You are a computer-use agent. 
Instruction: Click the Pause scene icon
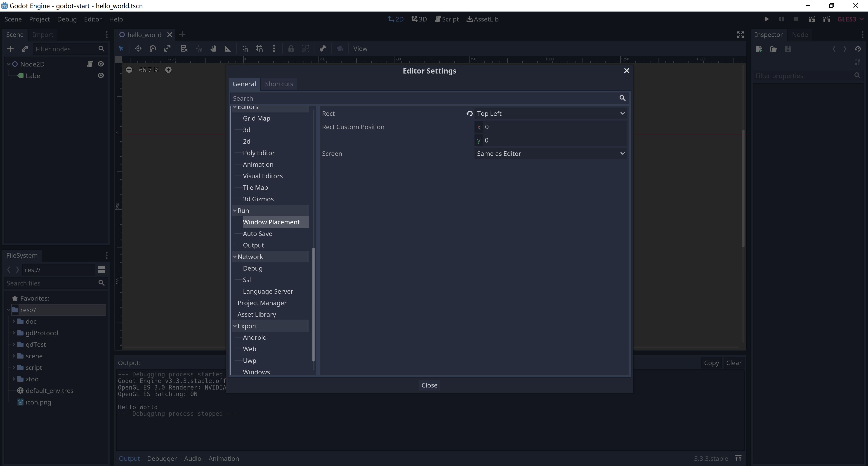pos(781,19)
